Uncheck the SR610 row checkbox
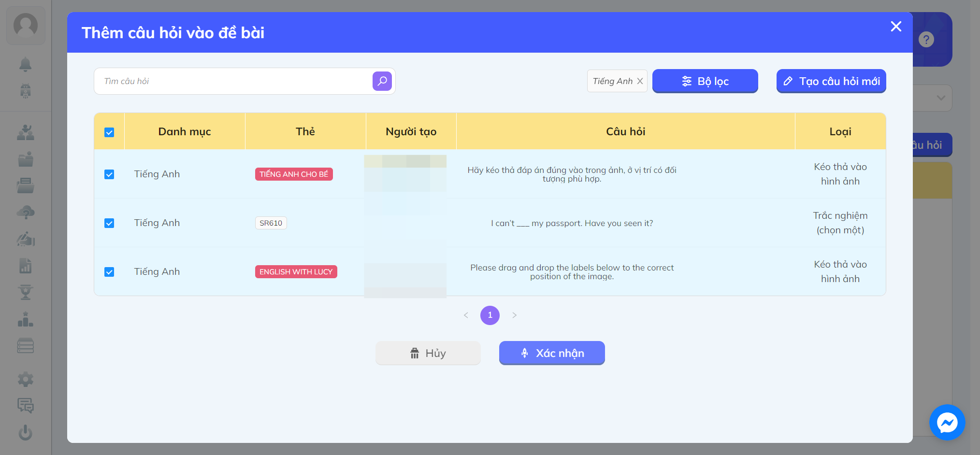 (x=109, y=223)
